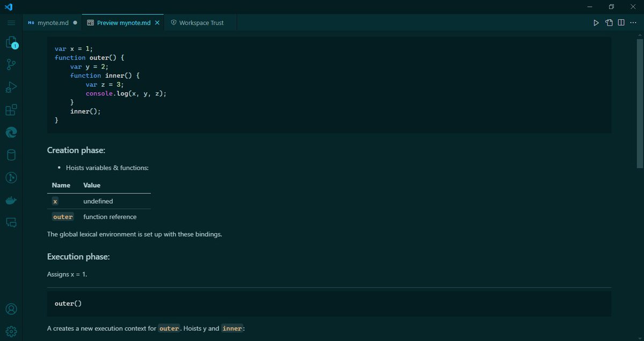Click the 'Value' table header
This screenshot has width=644, height=341.
tap(92, 185)
